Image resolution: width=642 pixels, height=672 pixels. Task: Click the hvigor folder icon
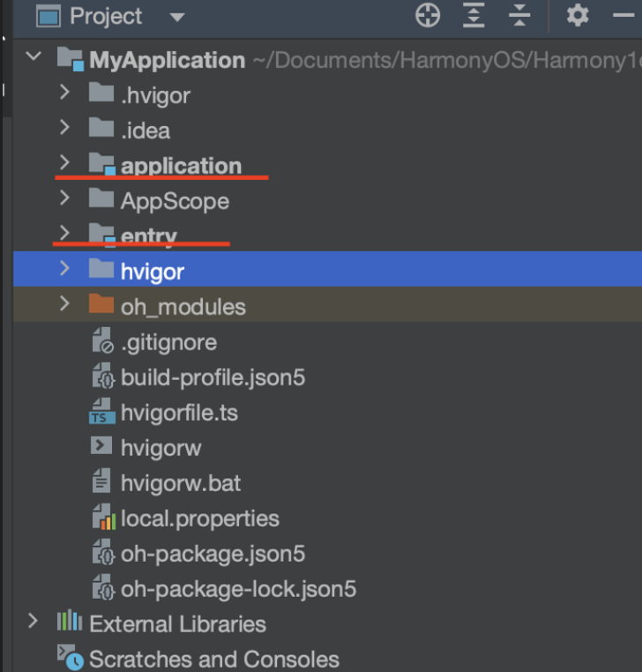[x=101, y=268]
